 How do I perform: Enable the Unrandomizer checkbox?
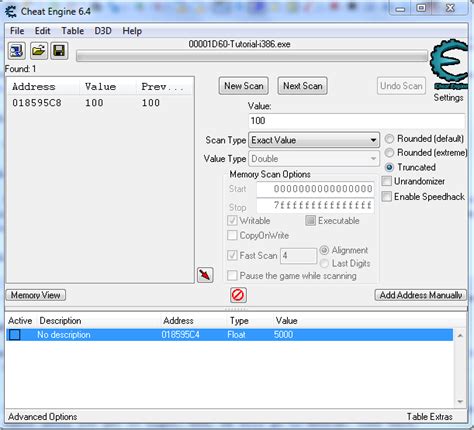click(x=387, y=181)
